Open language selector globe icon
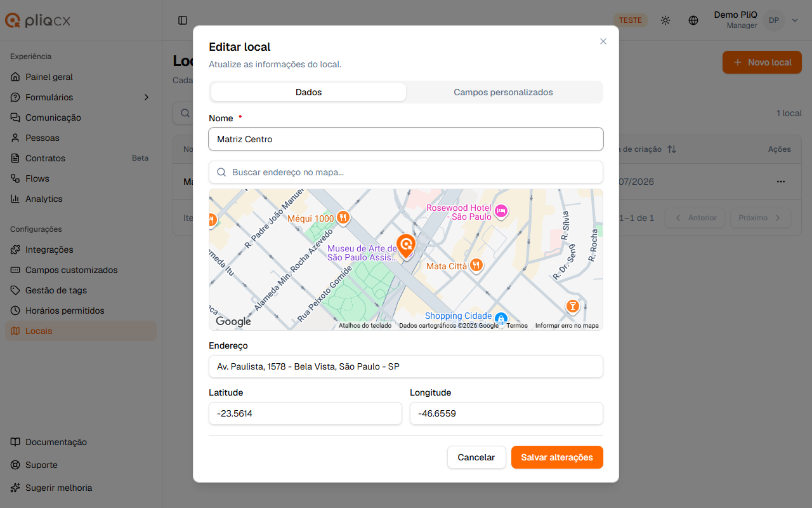812x508 pixels. [x=693, y=20]
